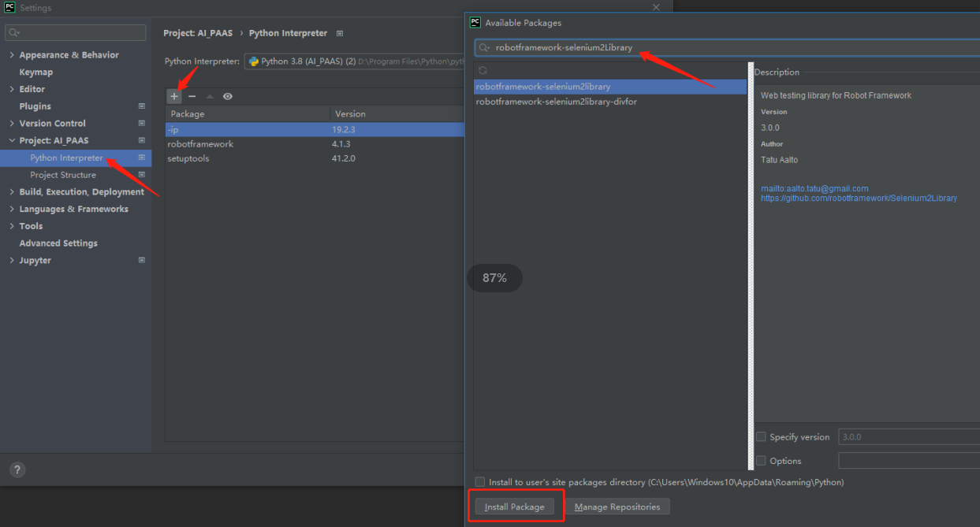Click the project-level icon beside Project Structure

142,174
